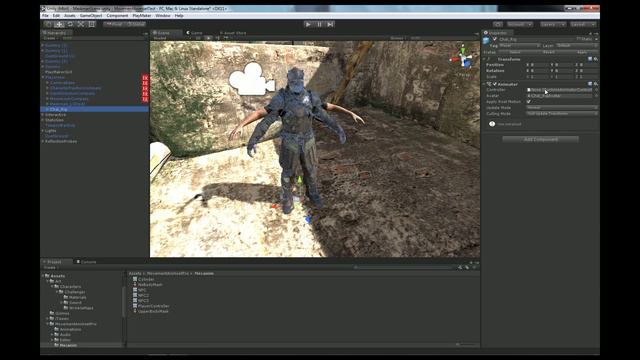The width and height of the screenshot is (640, 360).
Task: Select the Mecanim folder in the Project tree
Action: [x=68, y=345]
